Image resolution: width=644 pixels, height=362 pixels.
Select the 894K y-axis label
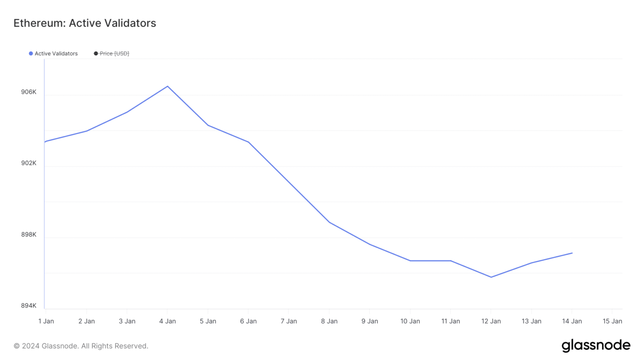[x=29, y=306]
